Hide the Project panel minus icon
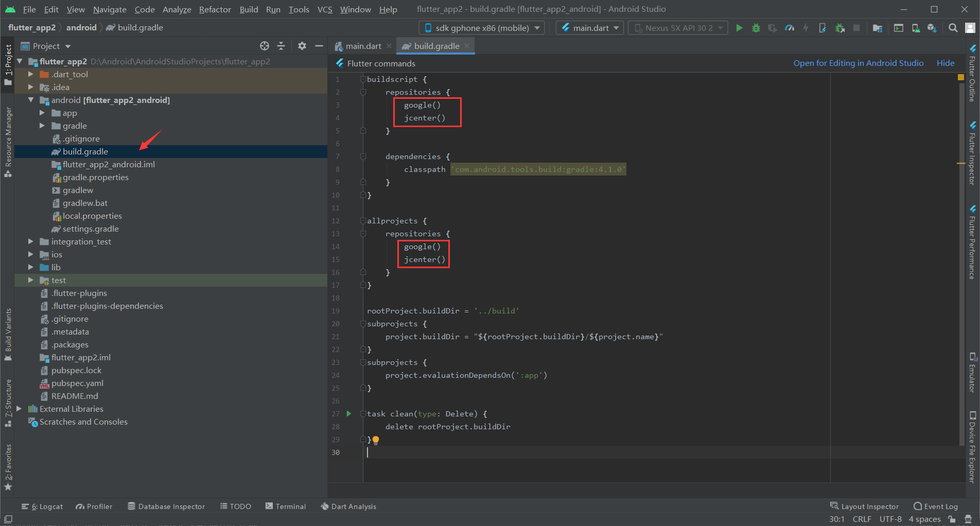Image resolution: width=980 pixels, height=526 pixels. 319,46
